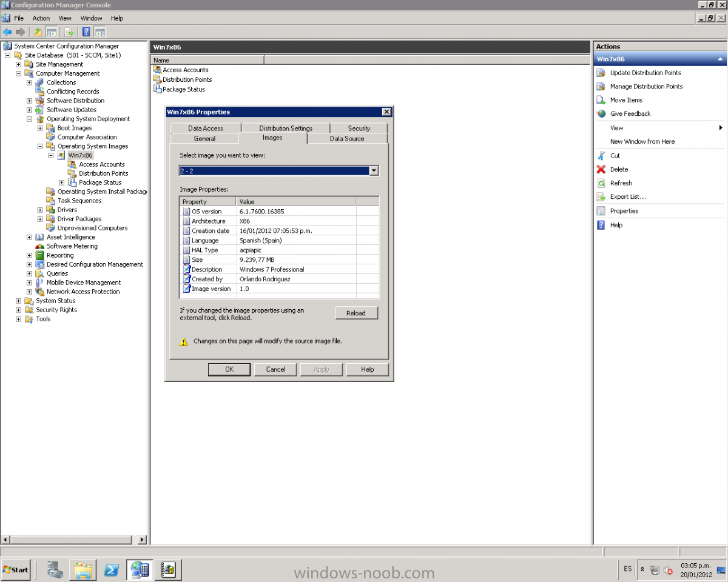Click Cancel in the Win7x86 Properties dialog
Screen dimensions: 728x582
[275, 369]
